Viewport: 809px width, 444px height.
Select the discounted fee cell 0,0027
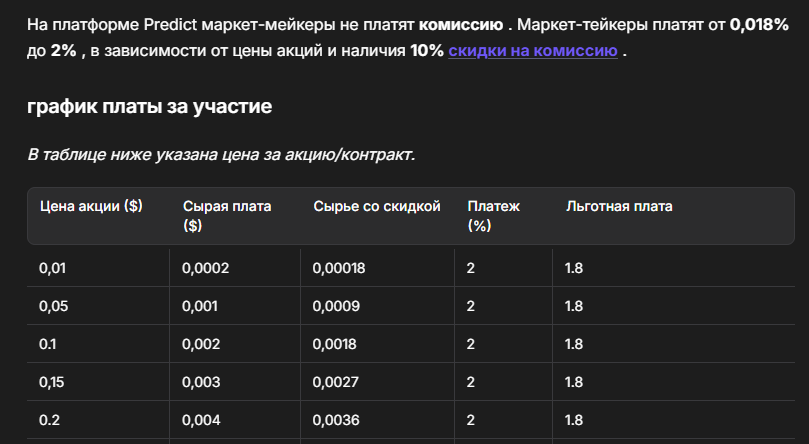point(336,382)
